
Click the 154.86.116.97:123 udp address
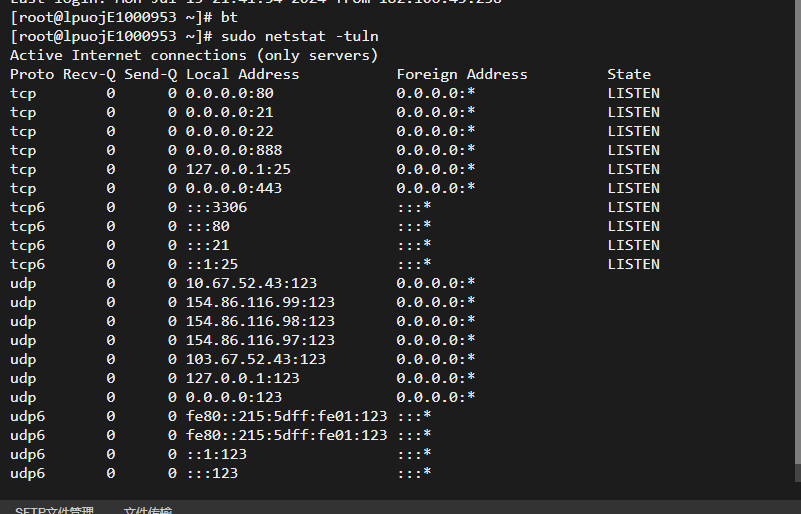point(260,340)
